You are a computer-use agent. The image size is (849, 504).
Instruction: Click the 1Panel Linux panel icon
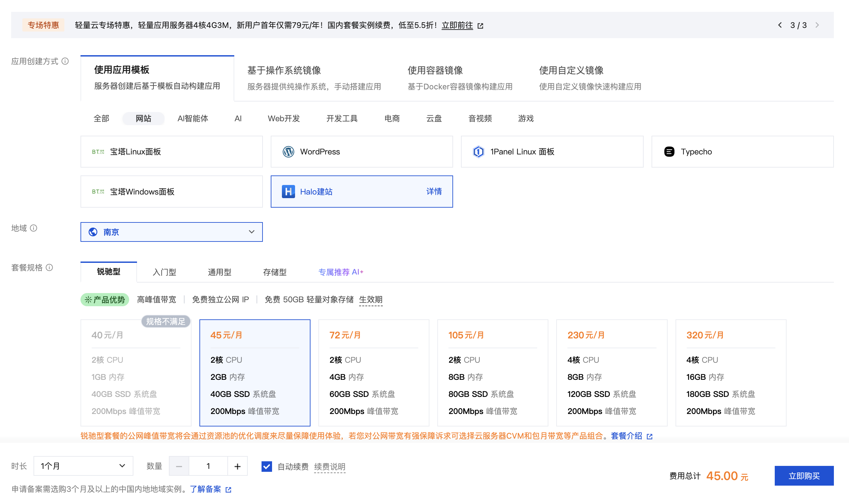pyautogui.click(x=478, y=151)
